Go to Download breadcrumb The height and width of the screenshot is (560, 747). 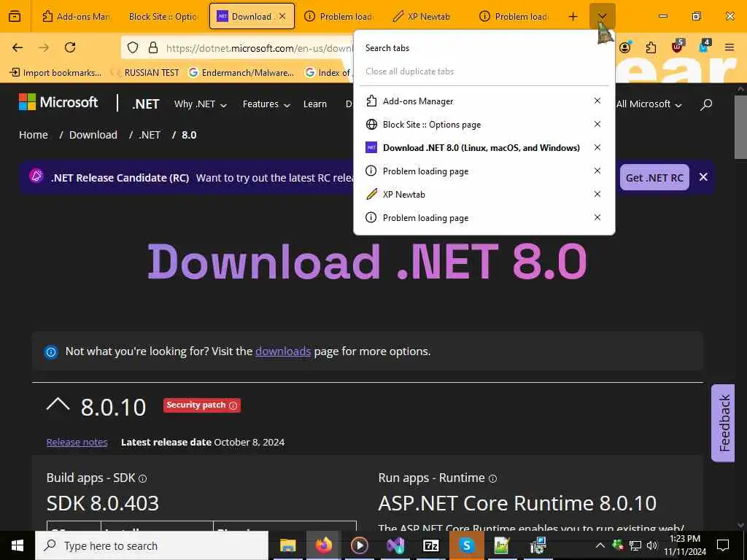(x=93, y=135)
